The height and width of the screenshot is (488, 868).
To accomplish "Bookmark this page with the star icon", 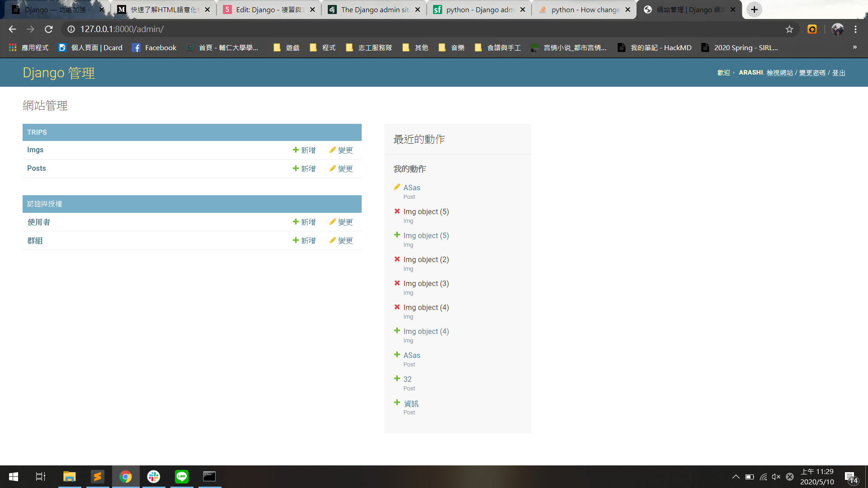I will 789,29.
